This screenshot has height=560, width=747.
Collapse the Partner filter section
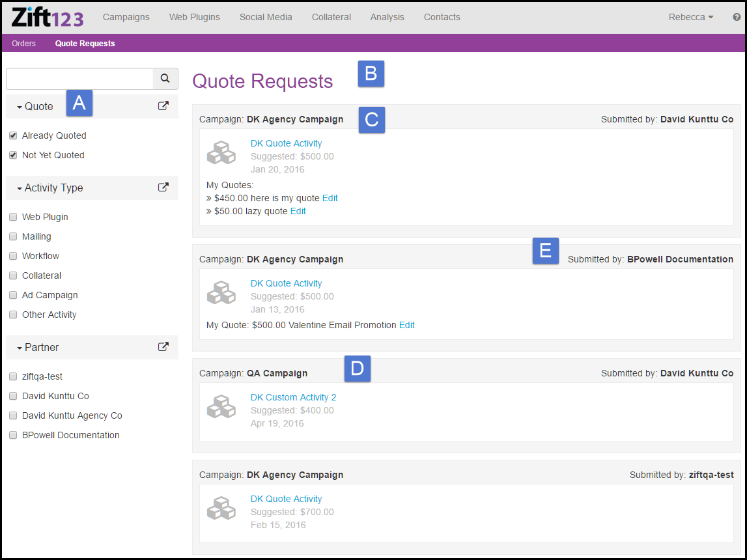point(38,348)
